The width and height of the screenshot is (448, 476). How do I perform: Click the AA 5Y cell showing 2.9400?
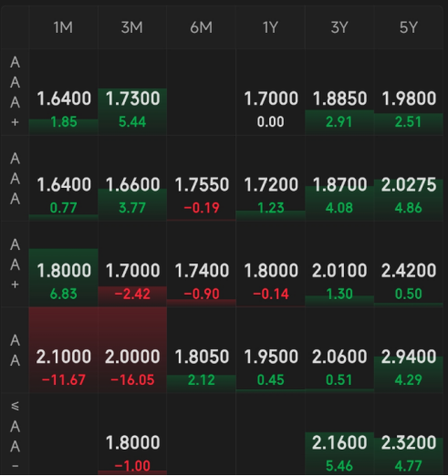pos(409,350)
